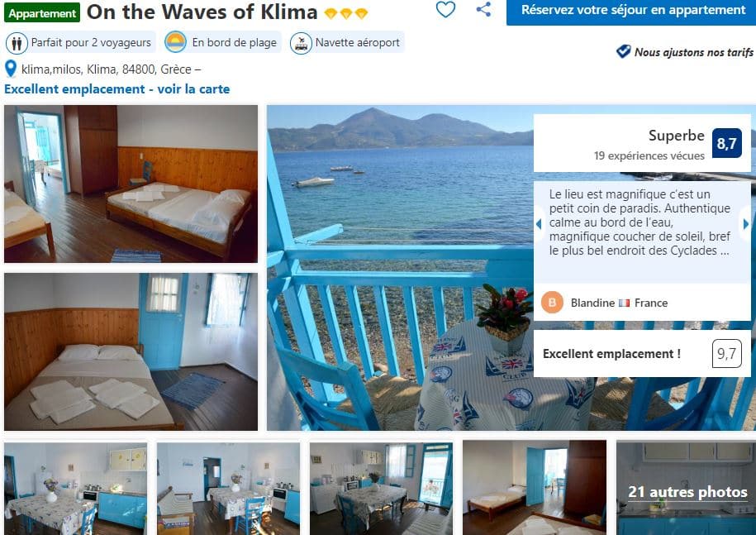The width and height of the screenshot is (756, 535).
Task: Open '21 autres photos' gallery thumbnail
Action: pos(686,488)
